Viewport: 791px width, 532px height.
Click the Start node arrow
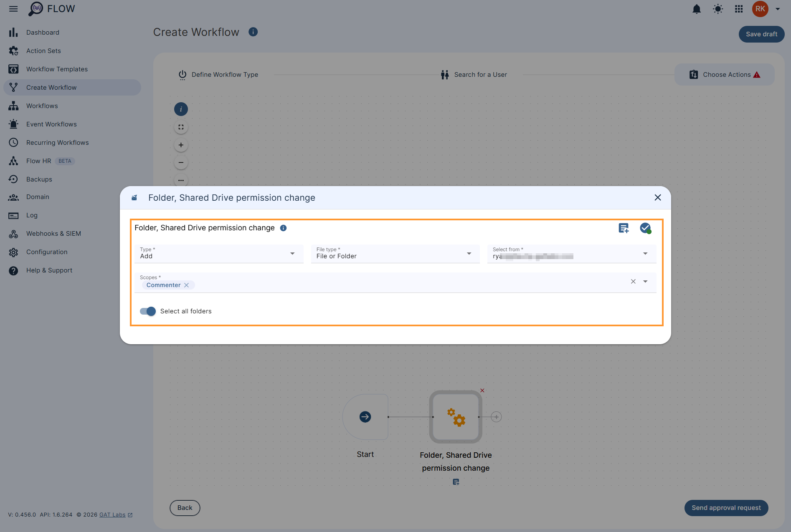tap(365, 417)
